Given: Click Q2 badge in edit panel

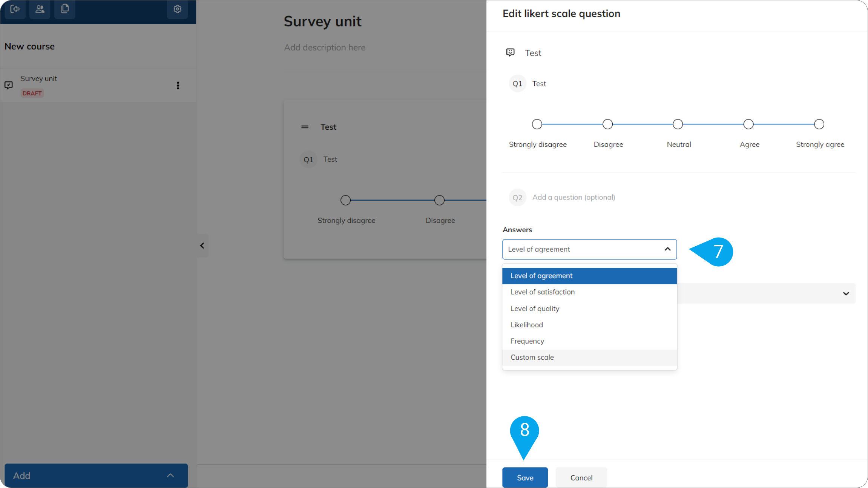Looking at the screenshot, I should coord(517,198).
